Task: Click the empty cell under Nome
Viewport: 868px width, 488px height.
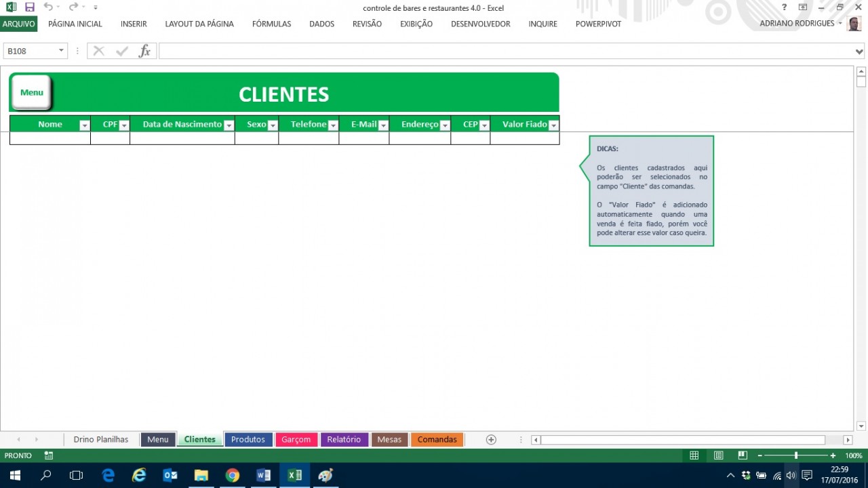Action: pos(50,138)
